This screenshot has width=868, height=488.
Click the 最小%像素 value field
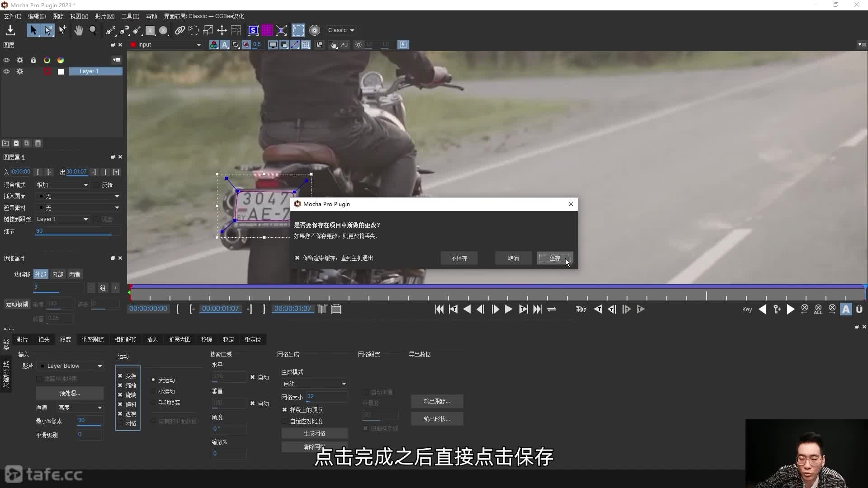click(90, 421)
